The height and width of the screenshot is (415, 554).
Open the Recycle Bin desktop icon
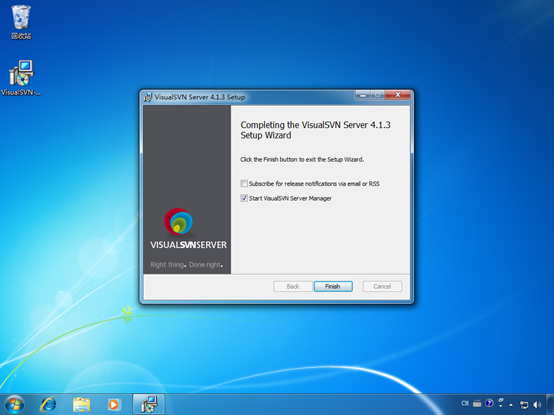click(x=21, y=22)
